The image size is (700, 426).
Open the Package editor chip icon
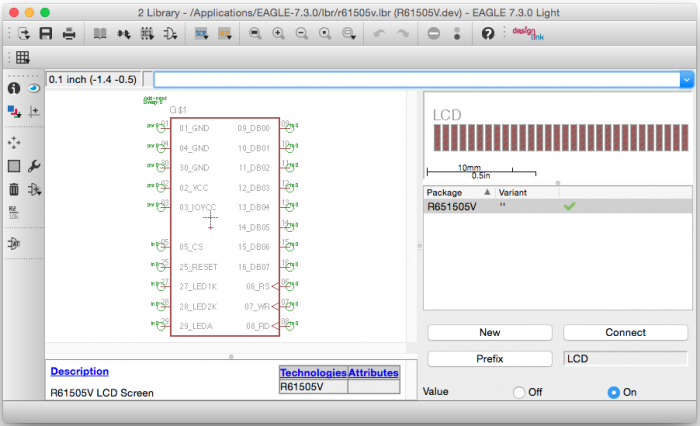point(147,33)
